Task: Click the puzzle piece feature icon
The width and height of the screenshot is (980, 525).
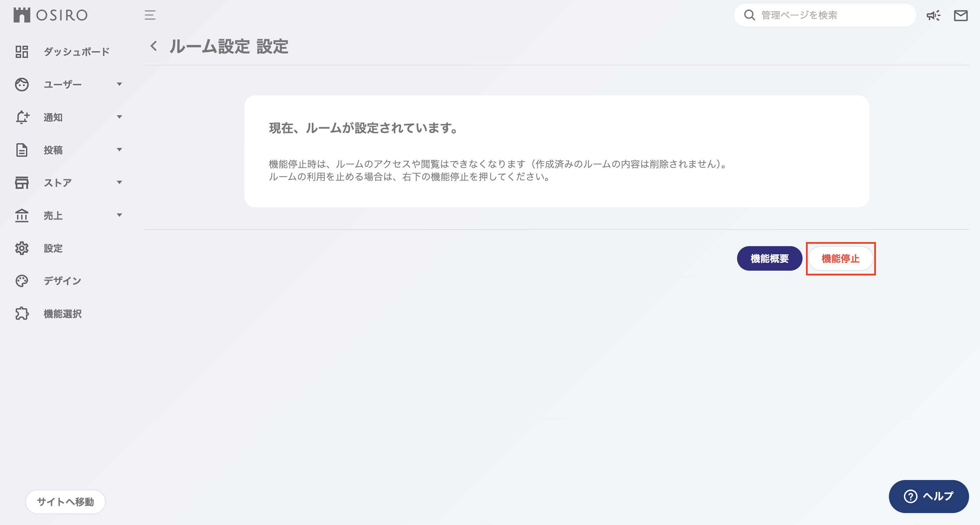Action: tap(22, 313)
